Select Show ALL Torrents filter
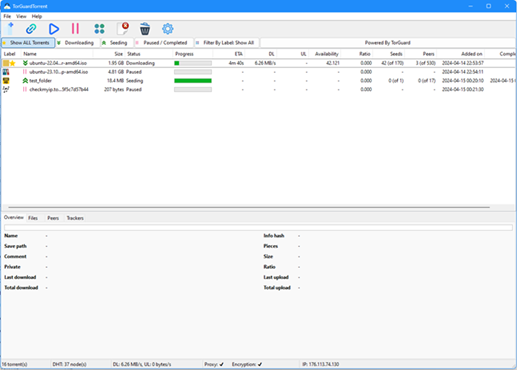This screenshot has width=517, height=370. click(28, 43)
